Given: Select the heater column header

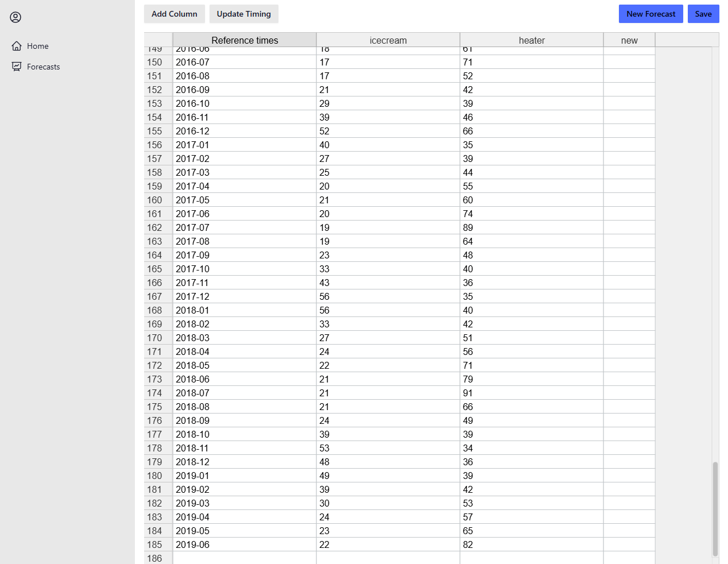Looking at the screenshot, I should tap(532, 40).
